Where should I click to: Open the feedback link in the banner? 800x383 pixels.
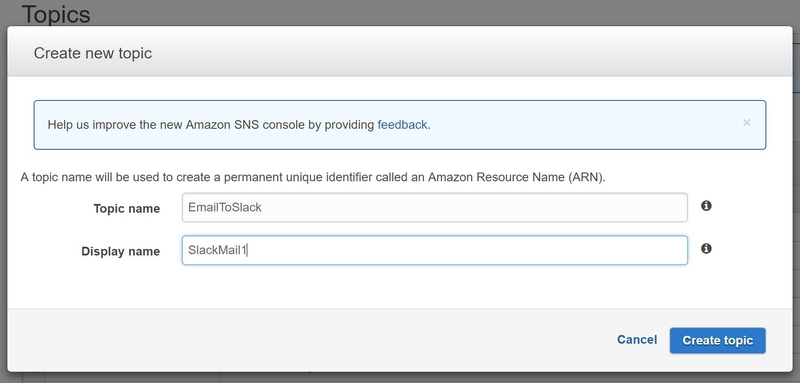(402, 125)
